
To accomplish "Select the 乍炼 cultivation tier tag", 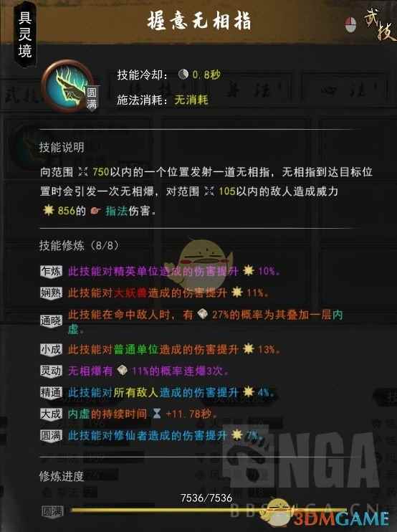I will (51, 272).
